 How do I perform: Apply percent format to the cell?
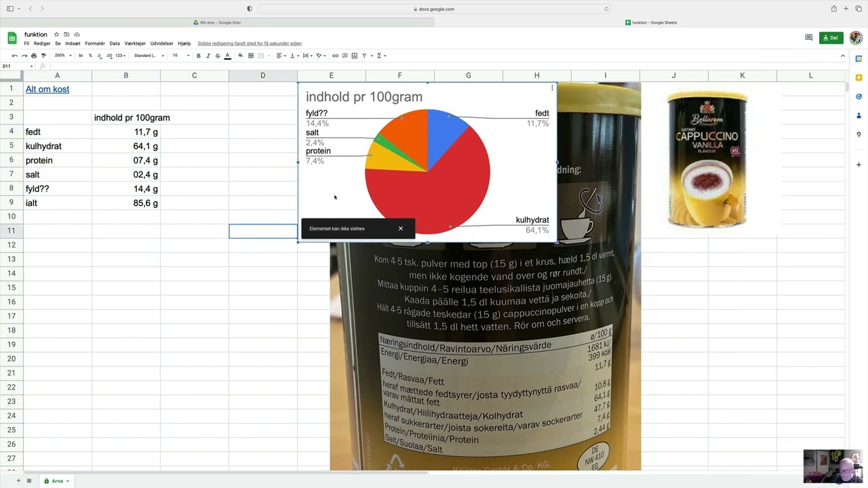pos(90,56)
